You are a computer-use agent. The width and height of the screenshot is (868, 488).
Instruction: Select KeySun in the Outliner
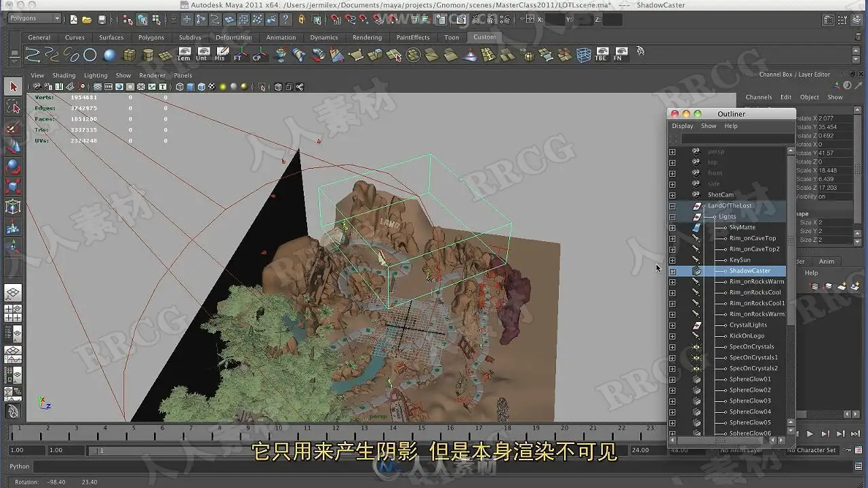pos(740,260)
